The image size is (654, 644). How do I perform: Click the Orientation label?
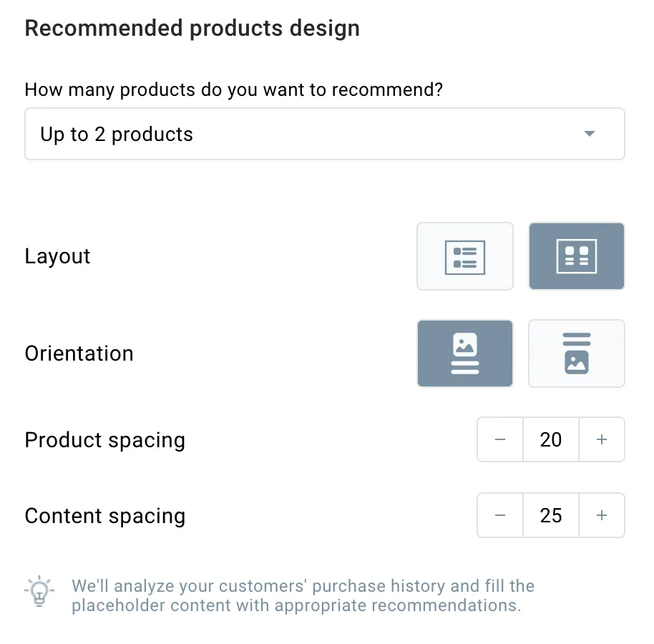(79, 353)
